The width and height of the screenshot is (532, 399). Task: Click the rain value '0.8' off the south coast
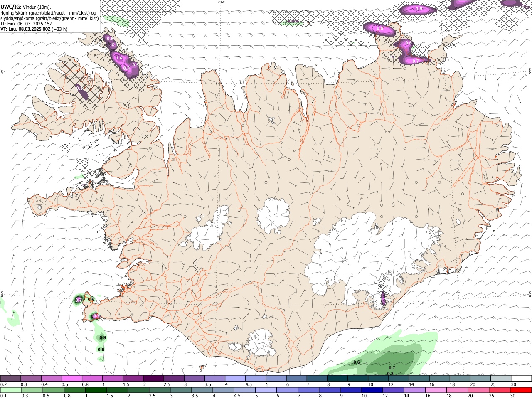coord(390,374)
